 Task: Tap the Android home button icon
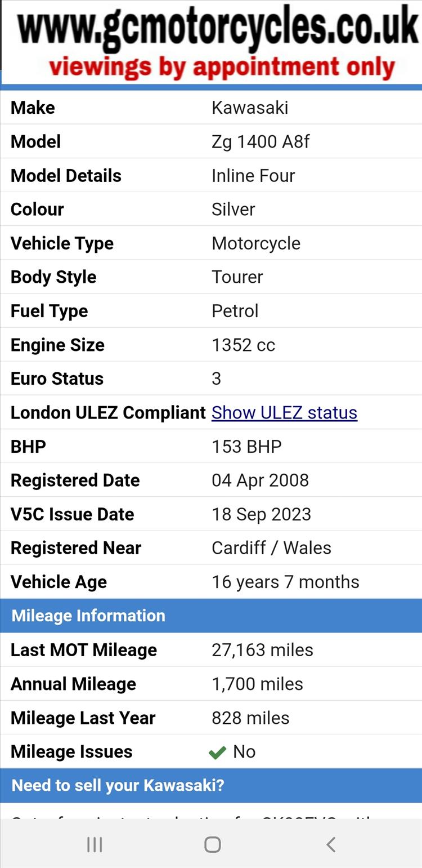point(212,844)
